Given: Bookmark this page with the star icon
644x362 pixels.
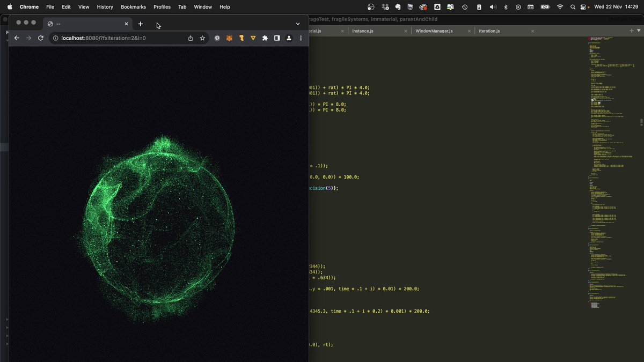Looking at the screenshot, I should pos(202,38).
